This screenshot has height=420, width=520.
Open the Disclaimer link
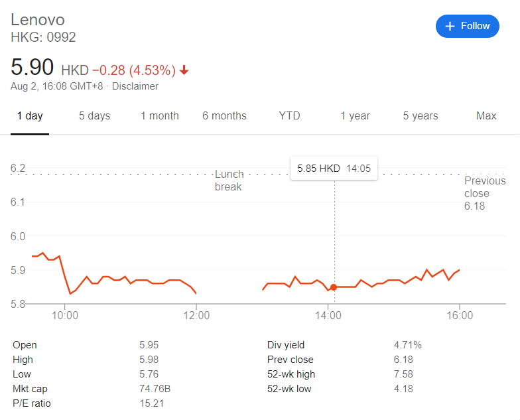135,86
